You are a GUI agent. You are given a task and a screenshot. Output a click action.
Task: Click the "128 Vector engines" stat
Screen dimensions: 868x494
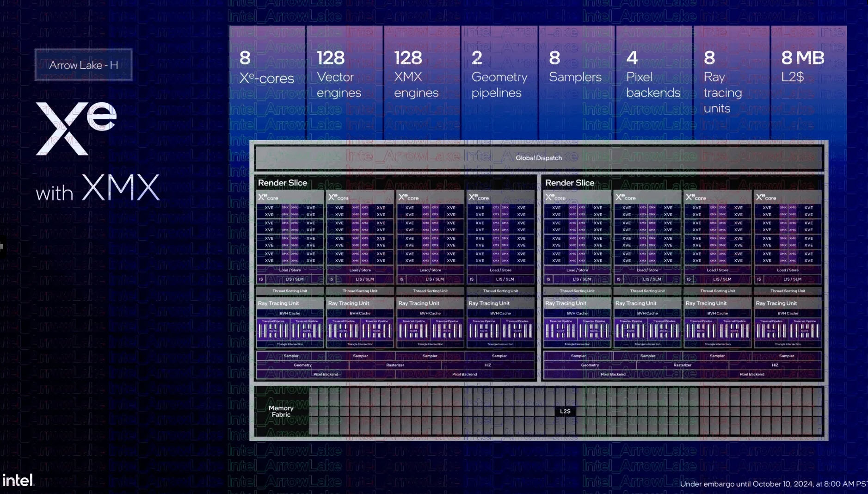click(x=345, y=82)
